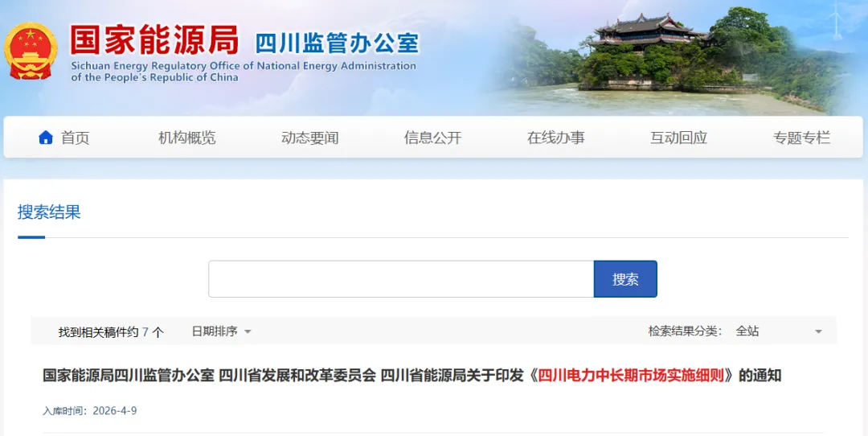
Task: Click the arrow right of 全站
Action: [818, 332]
